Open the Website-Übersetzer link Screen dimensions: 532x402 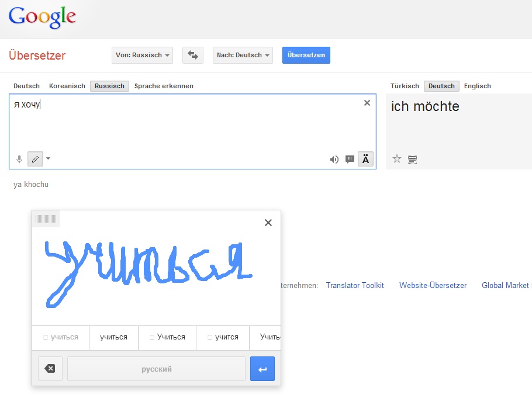click(433, 285)
